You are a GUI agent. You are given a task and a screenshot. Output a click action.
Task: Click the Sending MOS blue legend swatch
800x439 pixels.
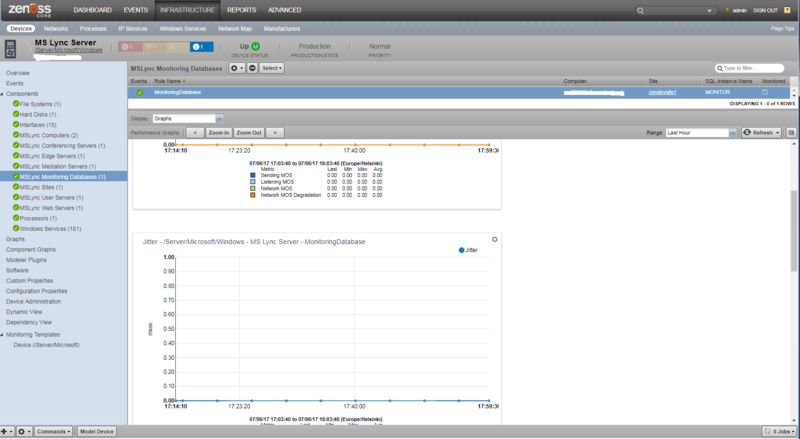(253, 175)
